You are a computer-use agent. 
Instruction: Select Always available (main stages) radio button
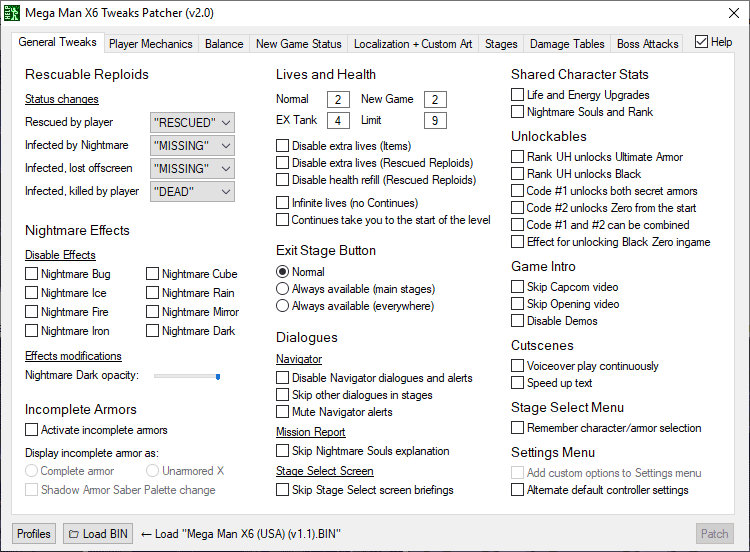click(x=283, y=289)
